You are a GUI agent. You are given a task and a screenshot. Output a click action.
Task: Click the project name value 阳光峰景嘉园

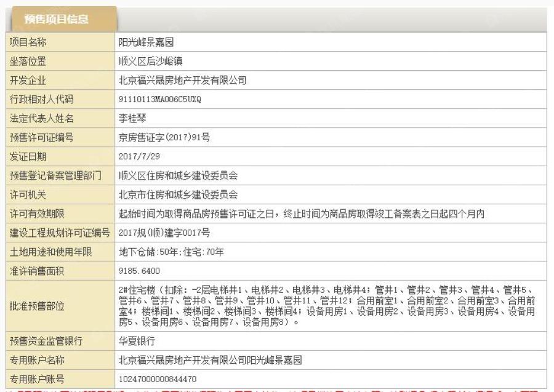[146, 42]
